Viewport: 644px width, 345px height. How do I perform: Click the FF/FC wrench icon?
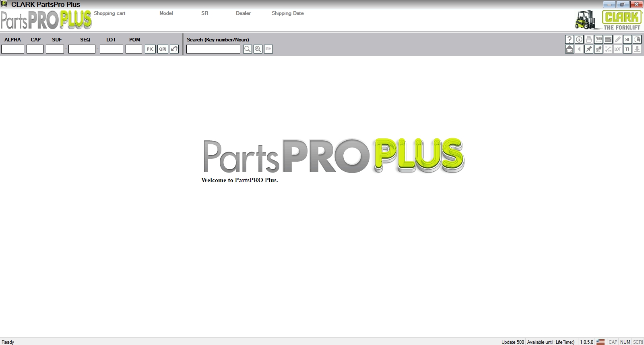(608, 49)
